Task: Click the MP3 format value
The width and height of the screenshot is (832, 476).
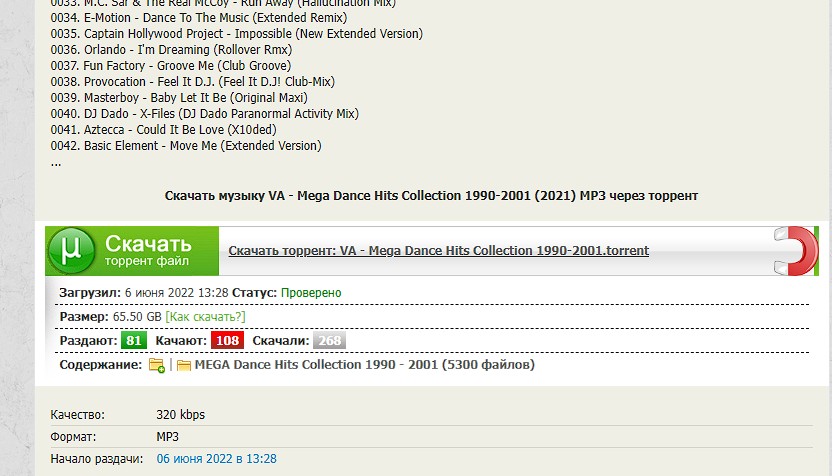Action: tap(167, 437)
